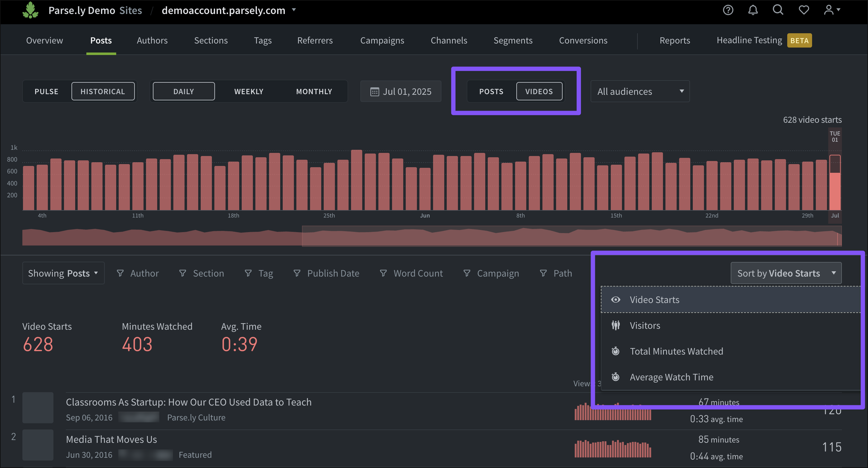Open the All audiences dropdown
This screenshot has height=468, width=868.
[640, 91]
